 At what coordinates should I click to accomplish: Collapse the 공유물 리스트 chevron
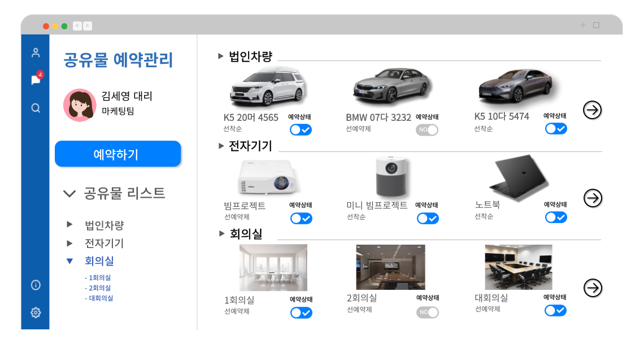[69, 194]
